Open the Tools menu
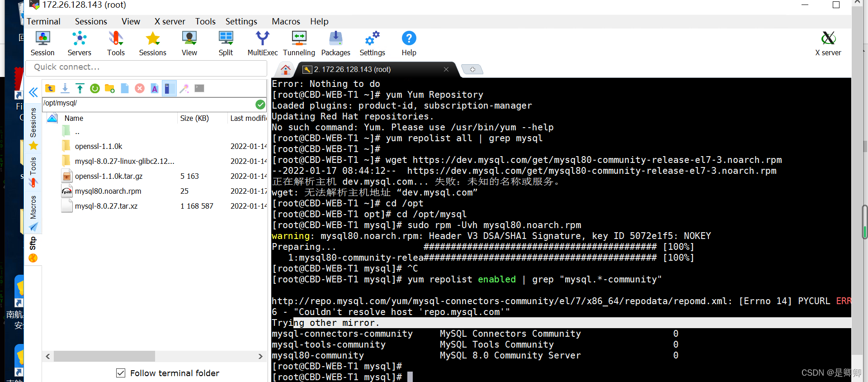 click(205, 21)
